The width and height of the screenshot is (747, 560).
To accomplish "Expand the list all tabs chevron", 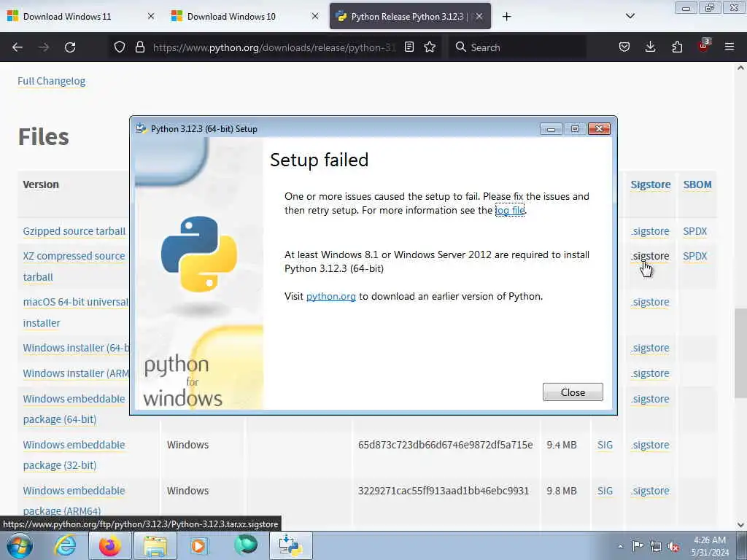I will [x=630, y=16].
